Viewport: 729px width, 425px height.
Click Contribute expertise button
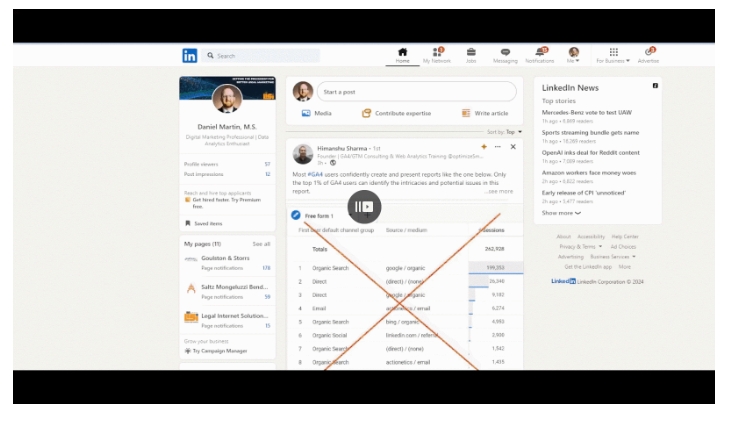397,113
